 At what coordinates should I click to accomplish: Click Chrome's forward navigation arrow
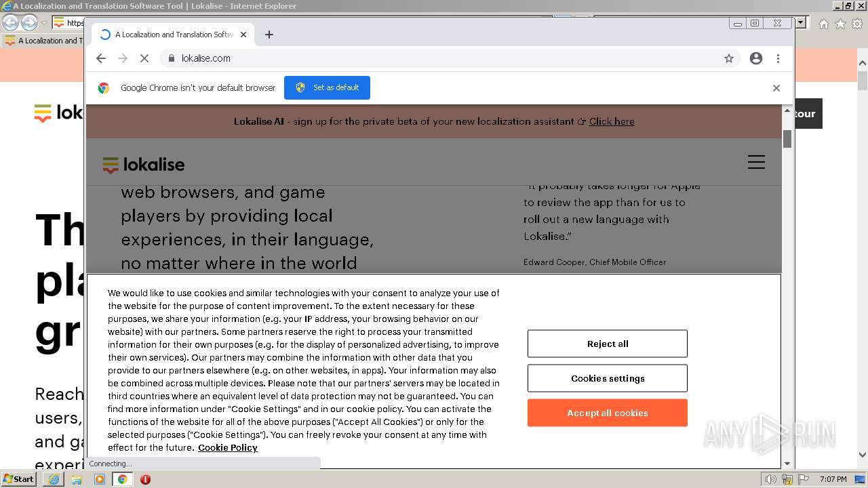123,58
